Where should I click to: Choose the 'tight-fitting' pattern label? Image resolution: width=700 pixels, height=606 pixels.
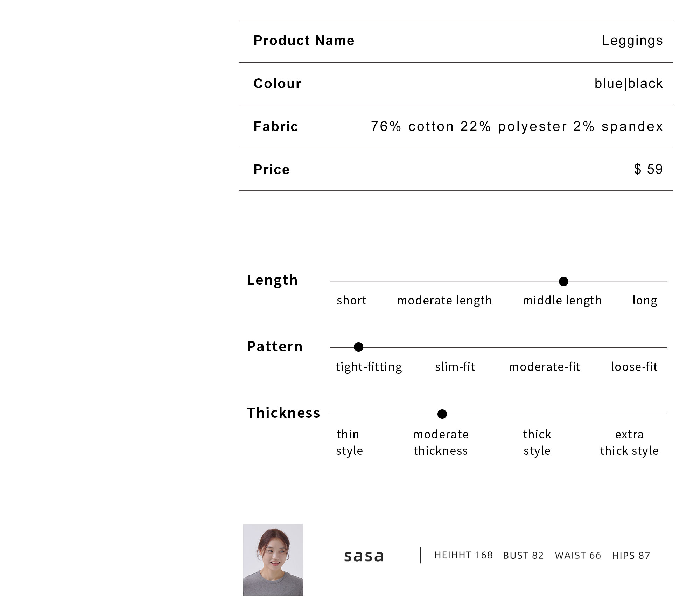pos(369,367)
